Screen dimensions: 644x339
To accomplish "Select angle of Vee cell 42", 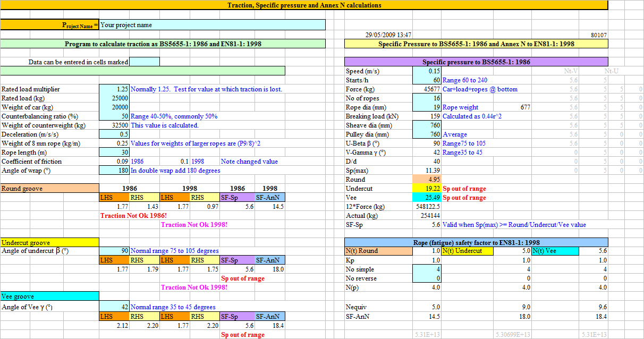I will pyautogui.click(x=114, y=307).
